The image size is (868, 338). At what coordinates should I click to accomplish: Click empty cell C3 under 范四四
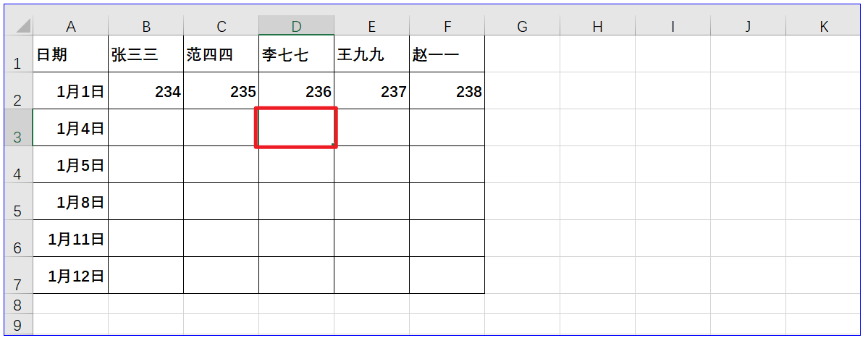pos(221,128)
